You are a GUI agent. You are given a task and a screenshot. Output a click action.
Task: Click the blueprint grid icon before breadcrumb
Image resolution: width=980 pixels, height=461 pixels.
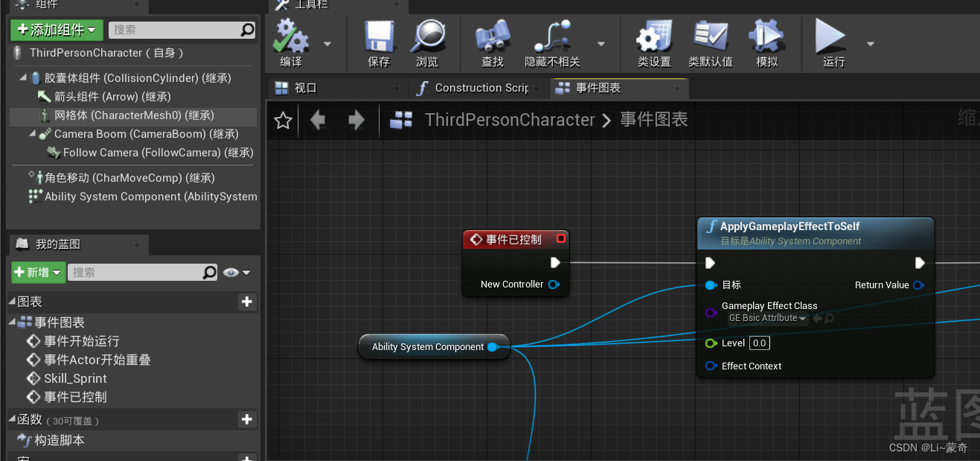(x=401, y=120)
